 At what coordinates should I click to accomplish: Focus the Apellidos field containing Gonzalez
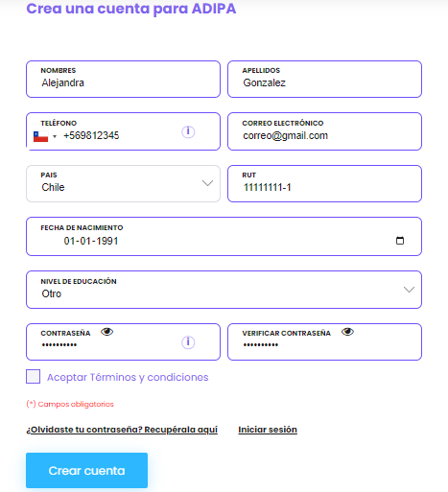click(324, 79)
